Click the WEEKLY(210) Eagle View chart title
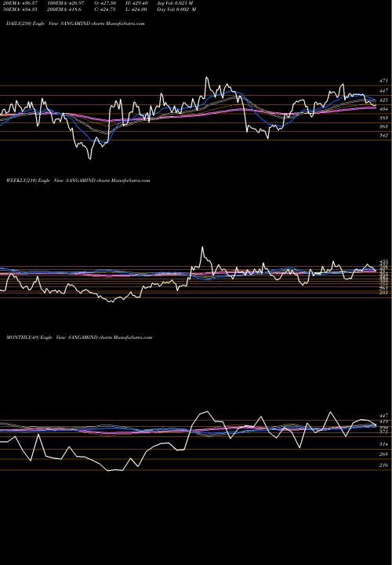The height and width of the screenshot is (565, 392). 78,180
